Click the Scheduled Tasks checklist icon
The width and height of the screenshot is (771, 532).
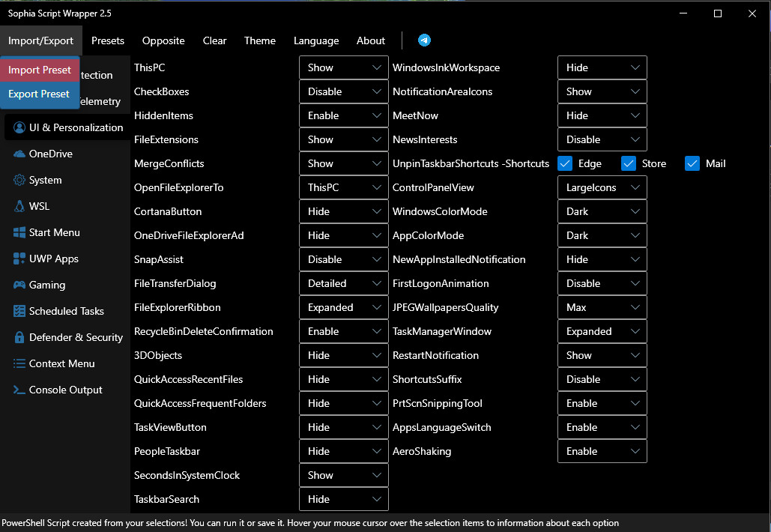pyautogui.click(x=19, y=311)
